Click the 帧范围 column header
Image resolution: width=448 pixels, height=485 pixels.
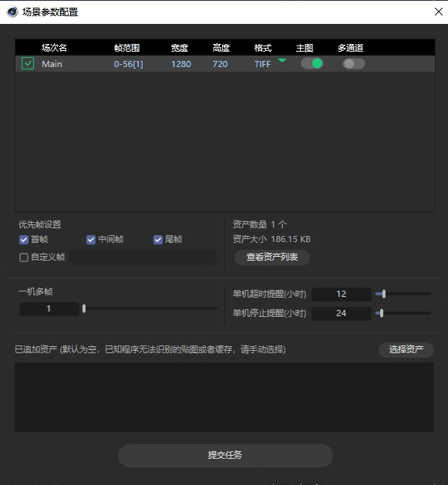pyautogui.click(x=127, y=48)
